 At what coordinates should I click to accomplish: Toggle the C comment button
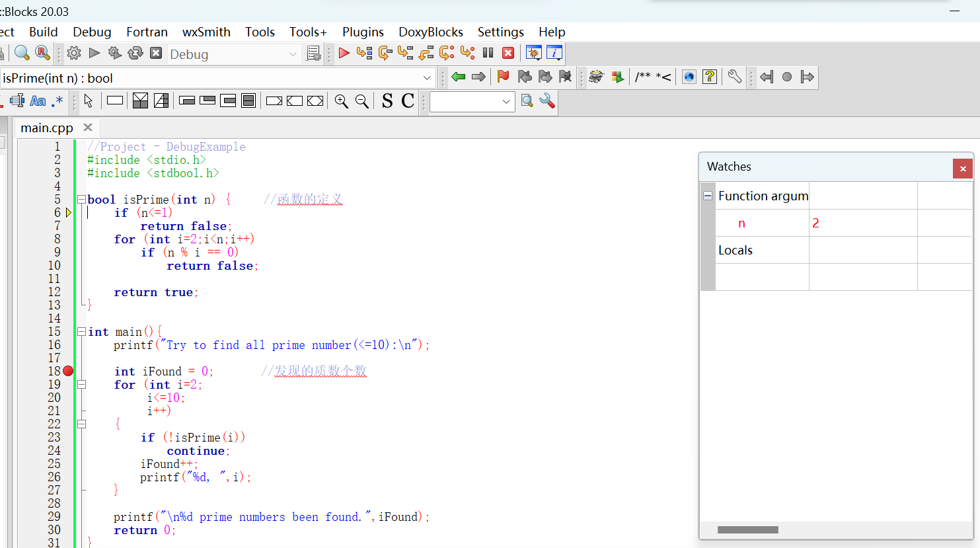[x=408, y=100]
